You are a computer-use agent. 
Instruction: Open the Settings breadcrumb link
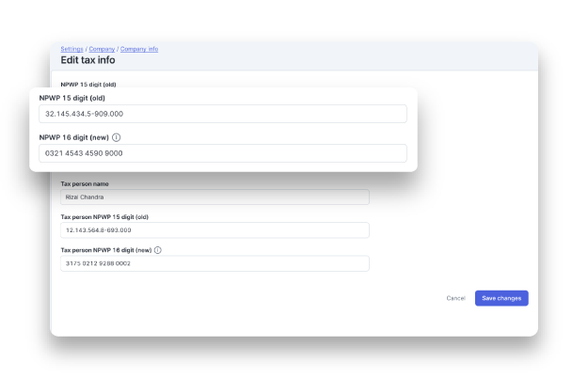click(72, 49)
